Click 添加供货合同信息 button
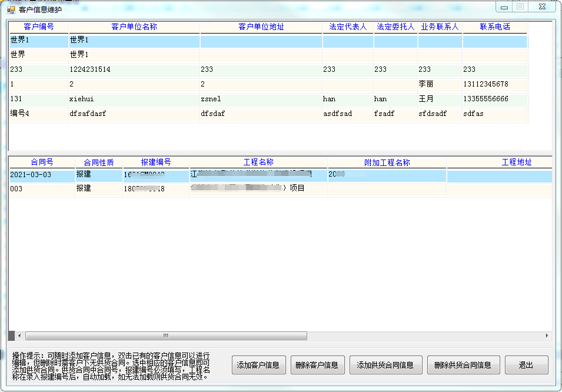 [x=385, y=365]
